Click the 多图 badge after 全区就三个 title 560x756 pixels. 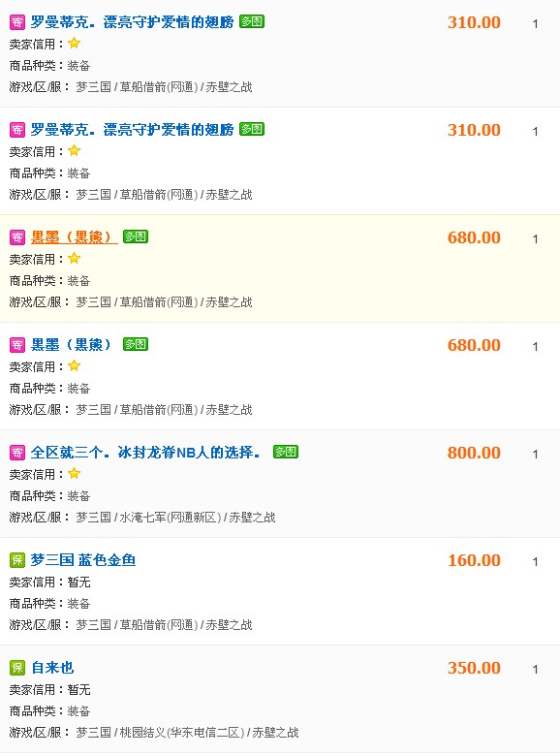(x=286, y=452)
